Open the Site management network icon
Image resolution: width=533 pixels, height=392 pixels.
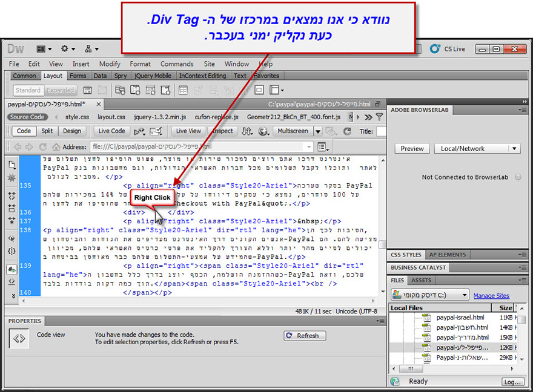tap(91, 49)
